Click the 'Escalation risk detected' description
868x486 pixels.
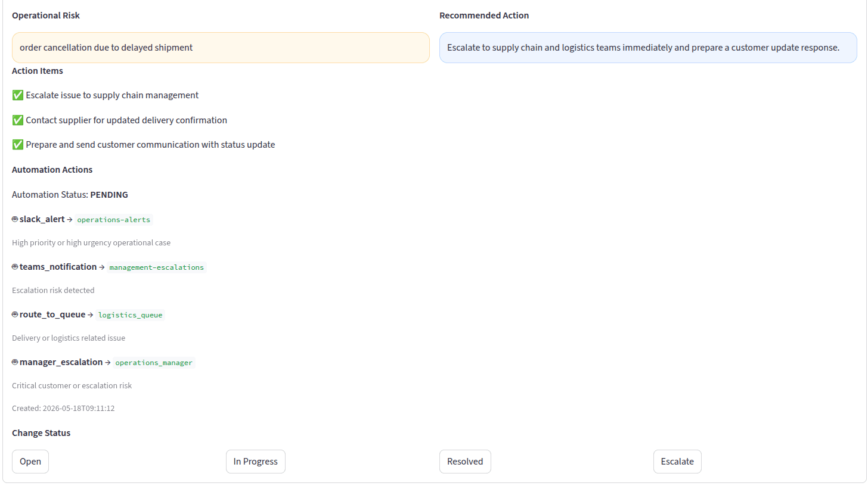click(53, 291)
